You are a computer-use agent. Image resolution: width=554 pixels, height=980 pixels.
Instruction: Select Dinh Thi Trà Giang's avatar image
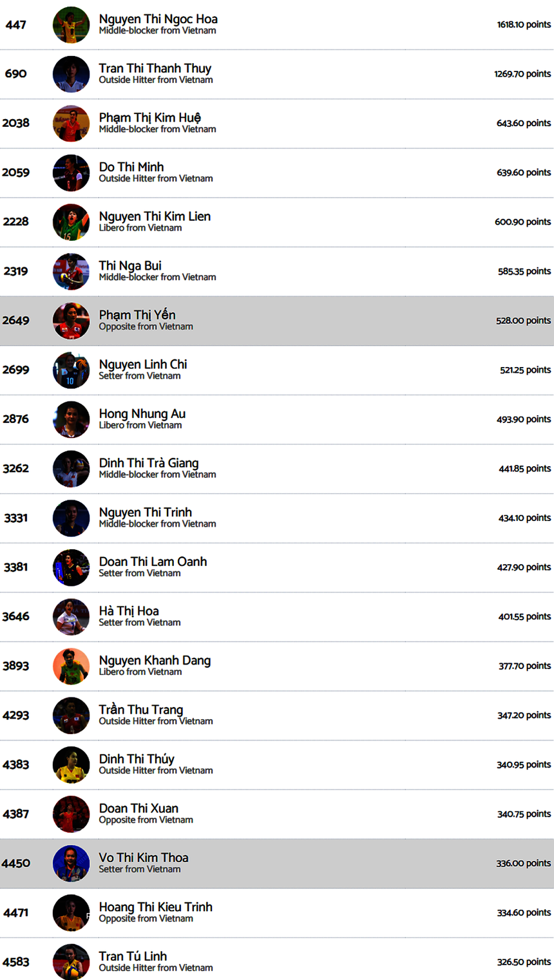[71, 469]
